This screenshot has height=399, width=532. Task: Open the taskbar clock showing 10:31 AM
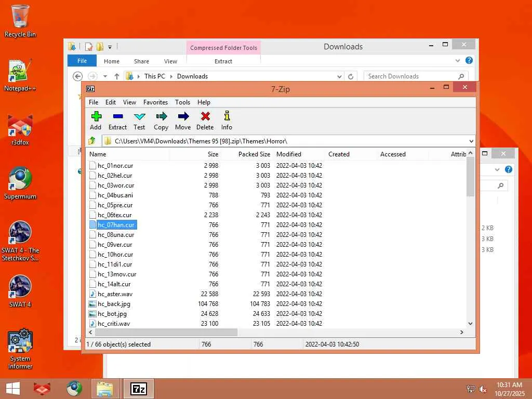509,389
